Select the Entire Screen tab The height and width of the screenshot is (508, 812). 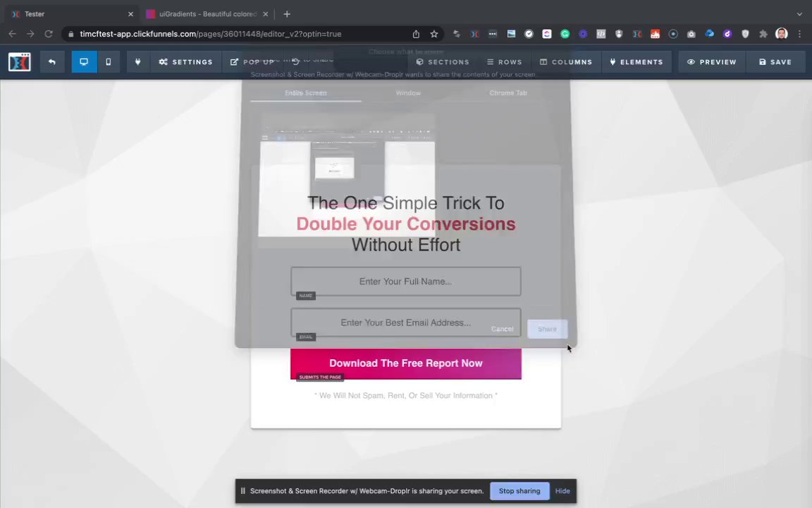305,93
